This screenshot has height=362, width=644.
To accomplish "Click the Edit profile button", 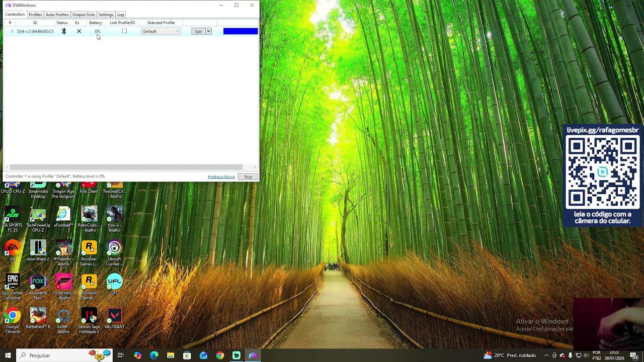I will (x=198, y=31).
